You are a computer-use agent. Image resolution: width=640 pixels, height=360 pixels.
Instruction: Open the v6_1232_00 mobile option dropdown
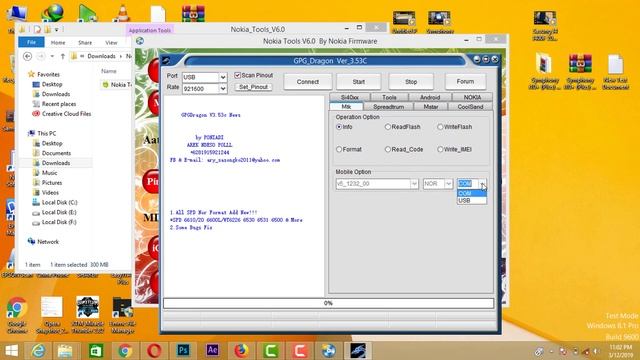point(414,184)
